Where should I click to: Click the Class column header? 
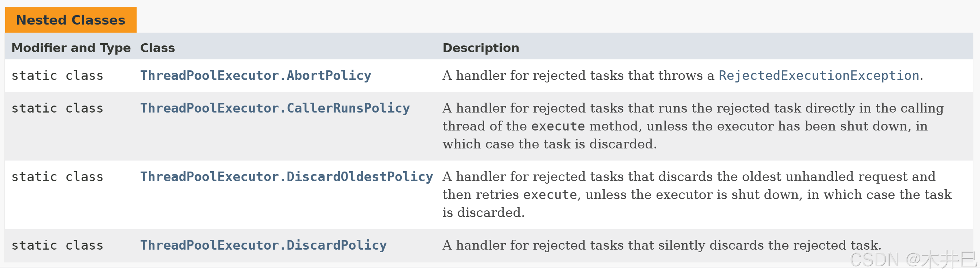(157, 48)
